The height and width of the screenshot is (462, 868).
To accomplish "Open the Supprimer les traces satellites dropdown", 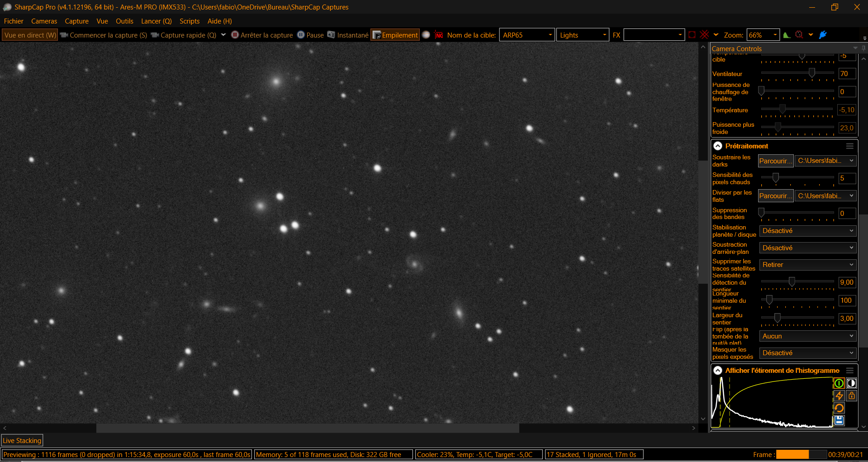I will [808, 265].
